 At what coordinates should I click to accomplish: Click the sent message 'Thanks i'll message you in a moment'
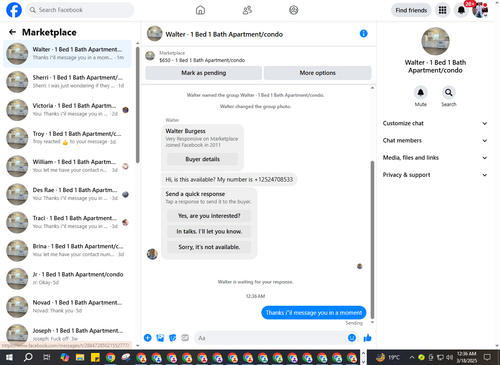pyautogui.click(x=314, y=313)
